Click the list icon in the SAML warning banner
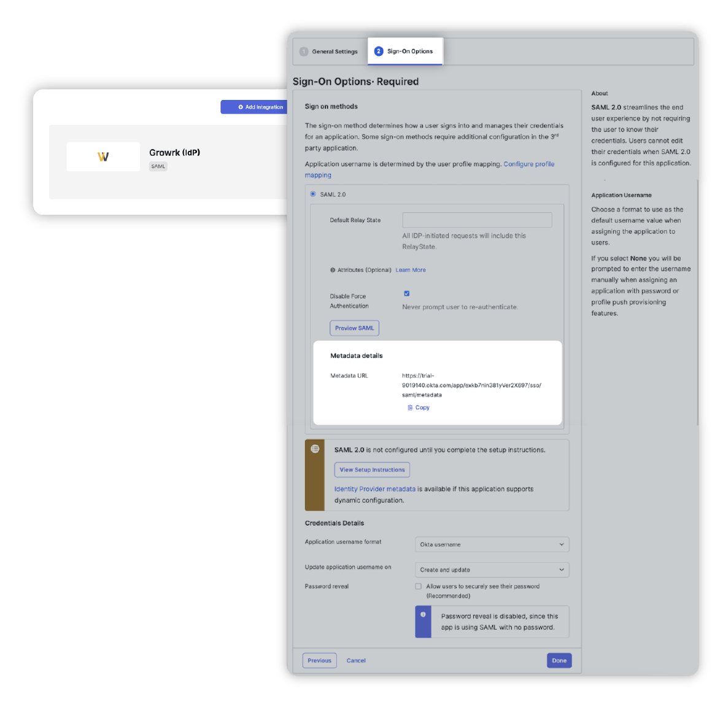The width and height of the screenshot is (728, 705). coord(315,449)
